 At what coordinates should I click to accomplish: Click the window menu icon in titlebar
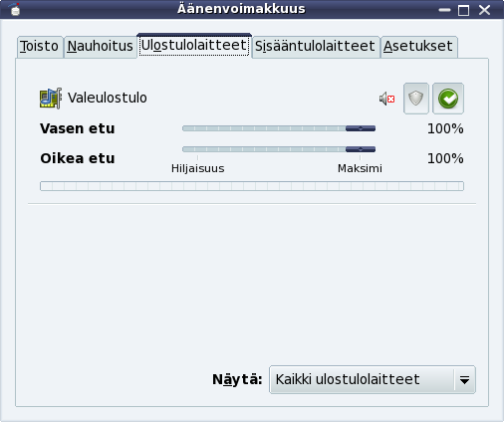coord(15,9)
